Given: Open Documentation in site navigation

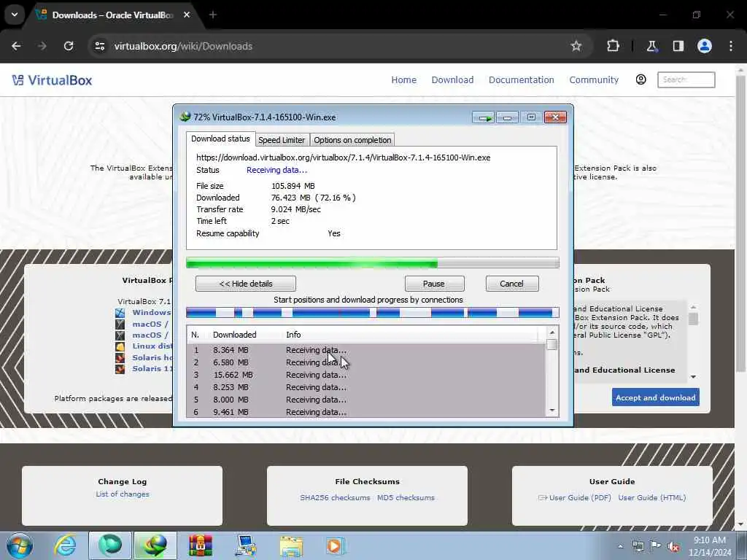Looking at the screenshot, I should [x=521, y=80].
